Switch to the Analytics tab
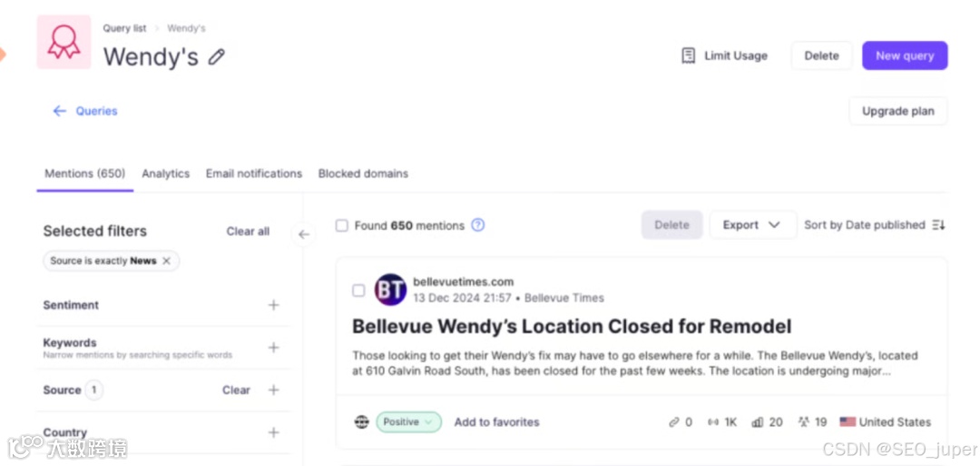980x466 pixels. tap(166, 174)
